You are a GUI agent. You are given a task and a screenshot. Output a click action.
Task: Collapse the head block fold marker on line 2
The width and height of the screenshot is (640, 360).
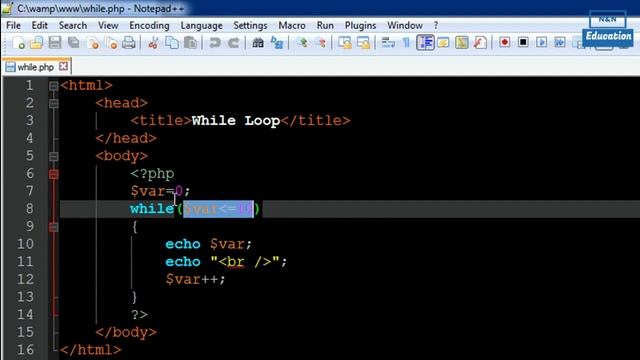point(53,103)
